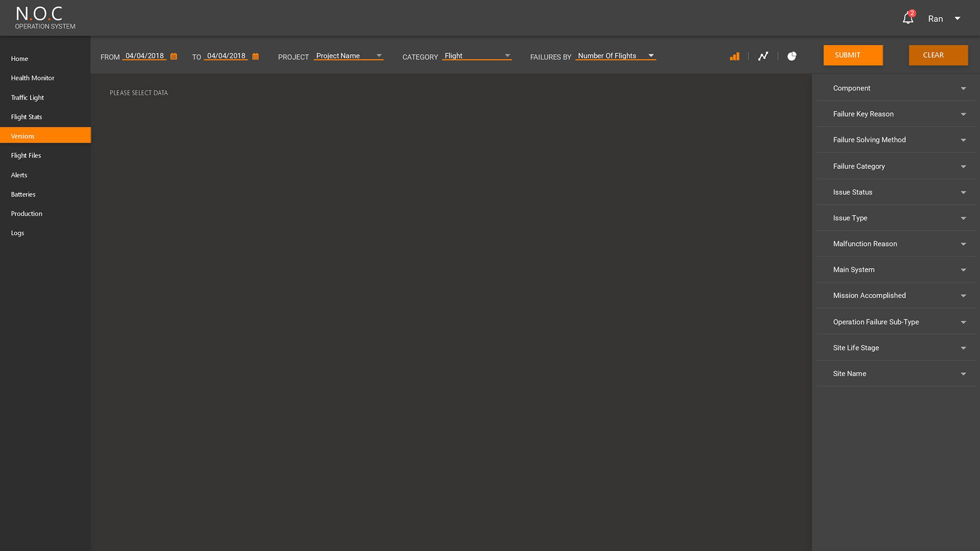
Task: Open the Category Flight dropdown
Action: (x=477, y=56)
